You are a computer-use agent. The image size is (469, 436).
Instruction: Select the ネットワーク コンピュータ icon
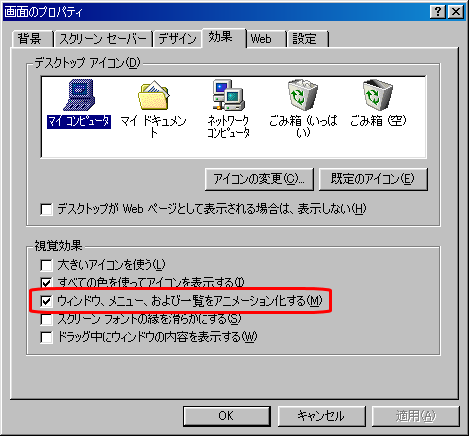pyautogui.click(x=229, y=108)
